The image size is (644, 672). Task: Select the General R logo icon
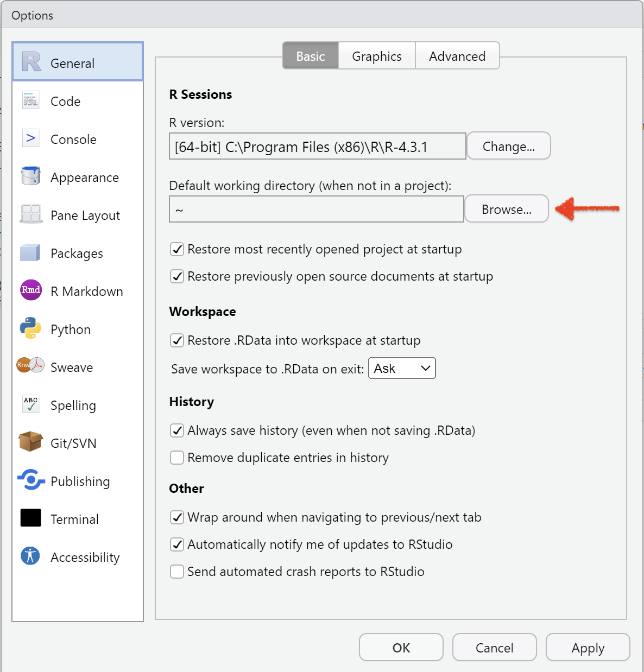pos(31,62)
